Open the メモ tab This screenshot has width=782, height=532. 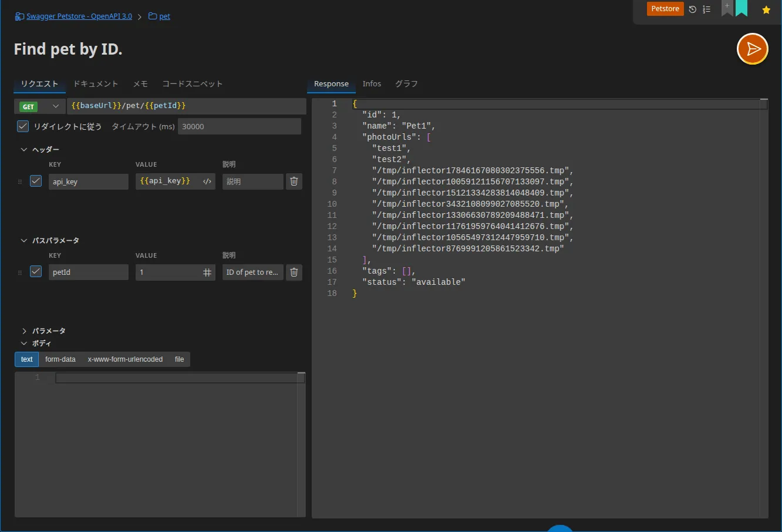[140, 84]
